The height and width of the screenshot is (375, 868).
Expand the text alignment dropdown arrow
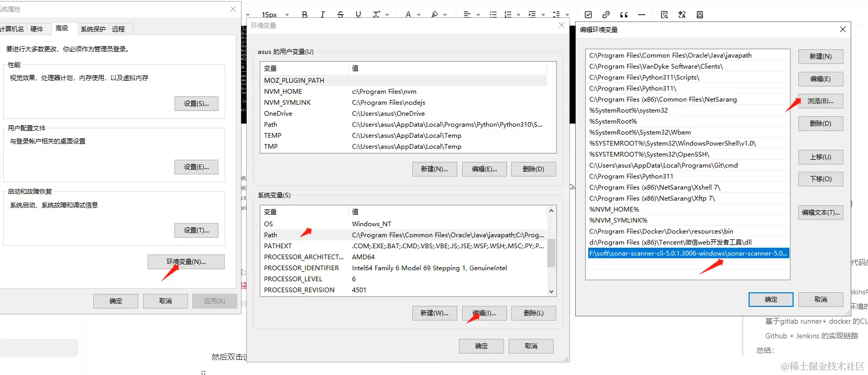(x=478, y=15)
